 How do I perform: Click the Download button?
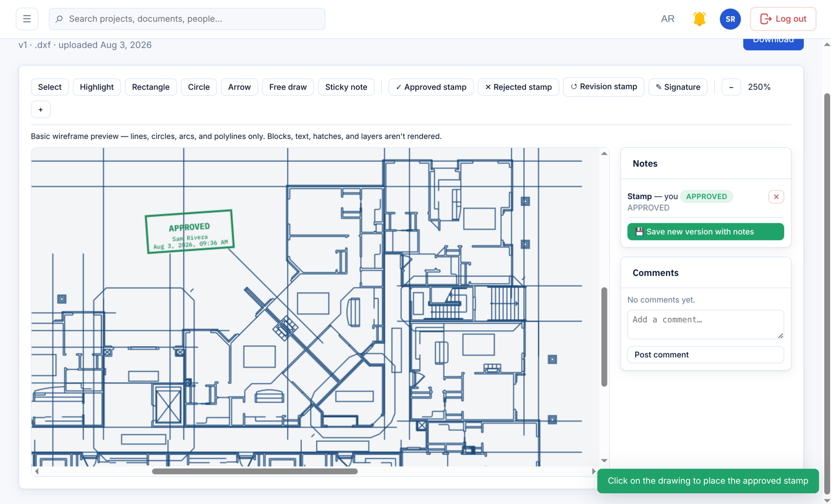click(x=773, y=44)
